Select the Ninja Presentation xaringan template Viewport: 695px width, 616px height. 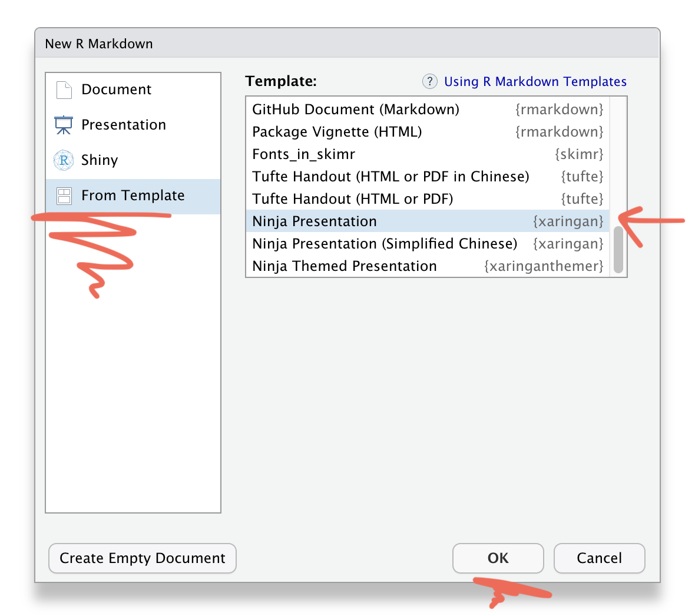click(x=428, y=221)
